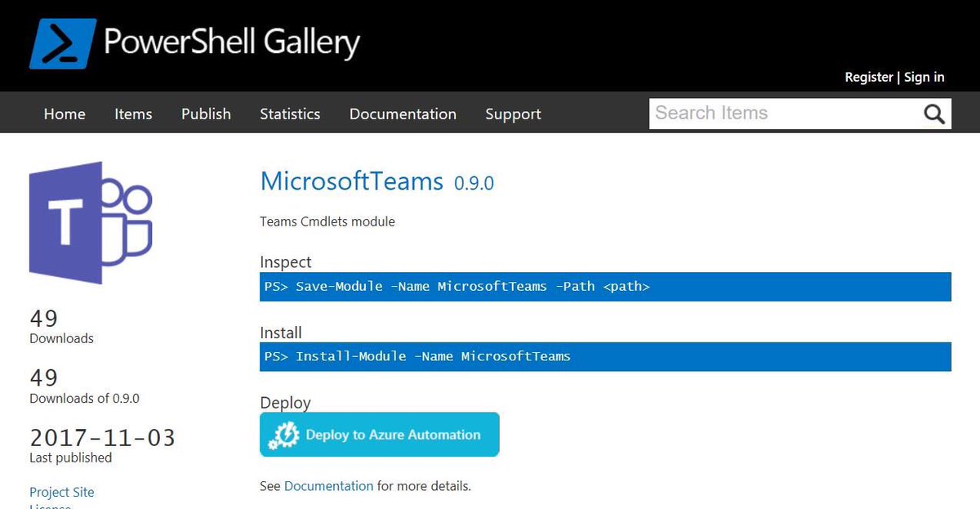Open the Home menu item
The image size is (980, 509).
(x=65, y=114)
